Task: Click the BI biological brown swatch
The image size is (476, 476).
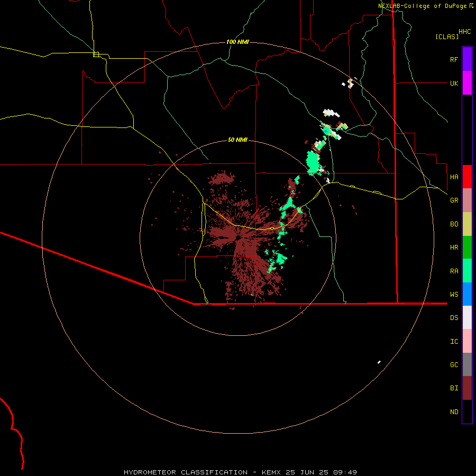Action: pyautogui.click(x=467, y=388)
